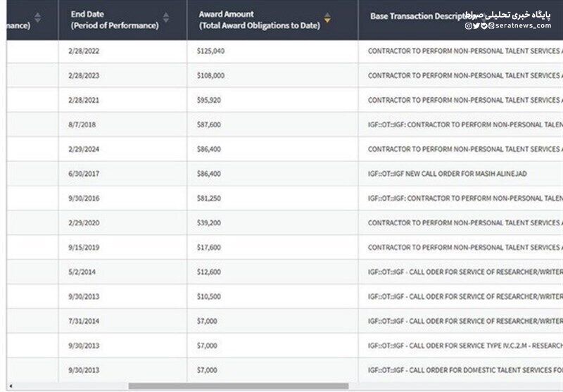The height and width of the screenshot is (392, 563).
Task: Click the horizontal scrollbar thumb
Action: tap(238, 386)
